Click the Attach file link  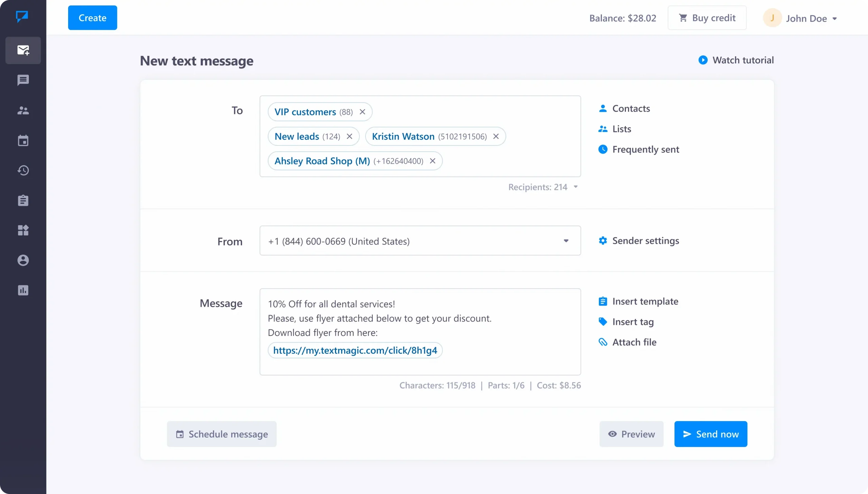pos(634,342)
